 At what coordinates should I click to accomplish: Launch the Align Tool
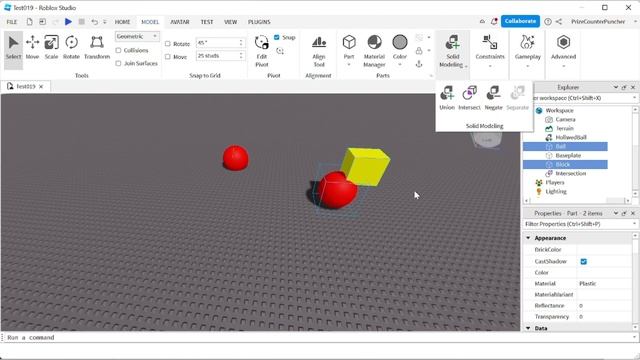coord(319,51)
